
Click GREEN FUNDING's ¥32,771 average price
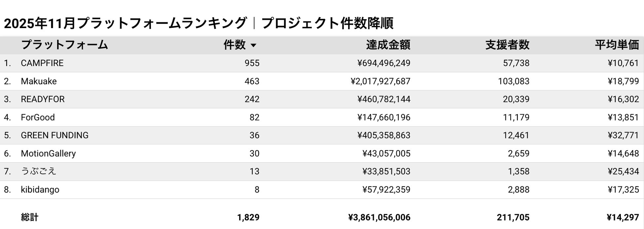pos(623,135)
